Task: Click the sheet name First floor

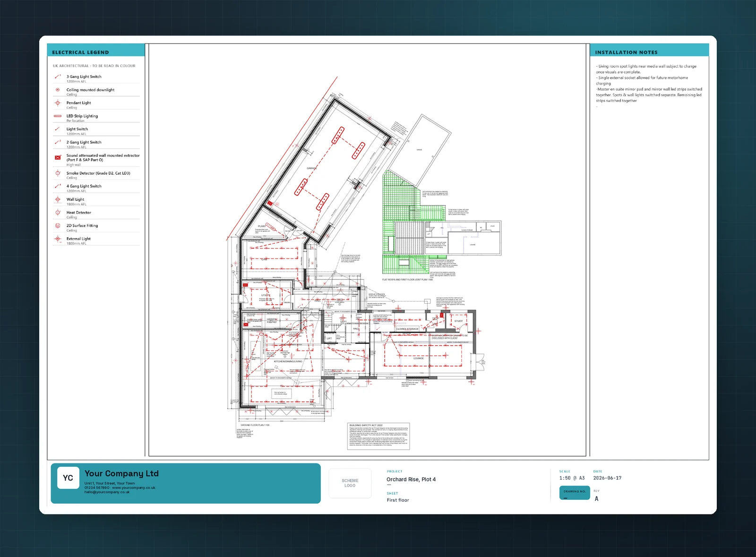Action: 398,500
